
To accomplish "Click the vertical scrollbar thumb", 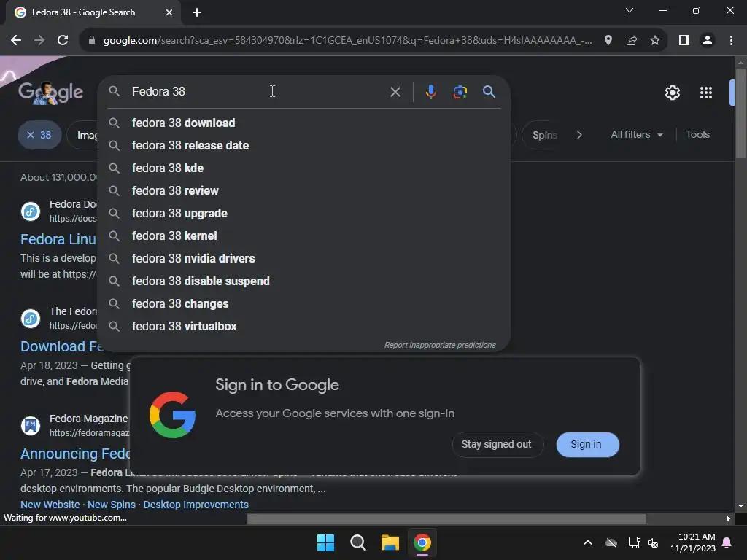I will [740, 112].
